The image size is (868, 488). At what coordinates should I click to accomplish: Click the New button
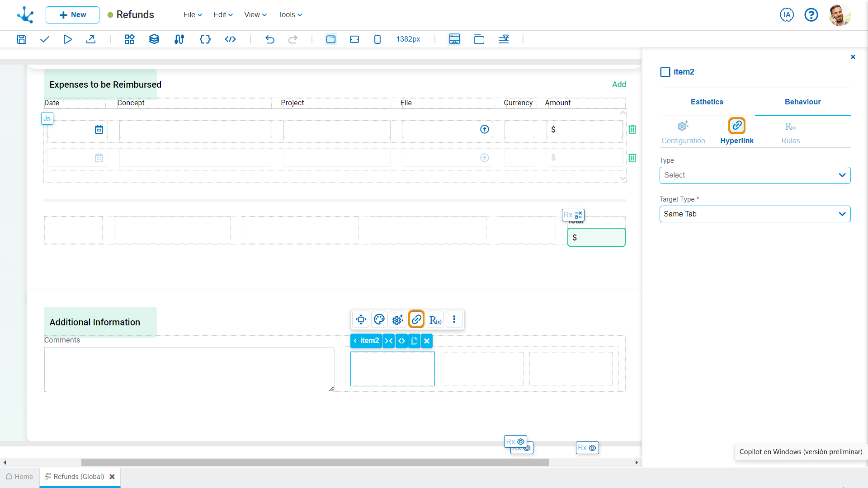[72, 15]
